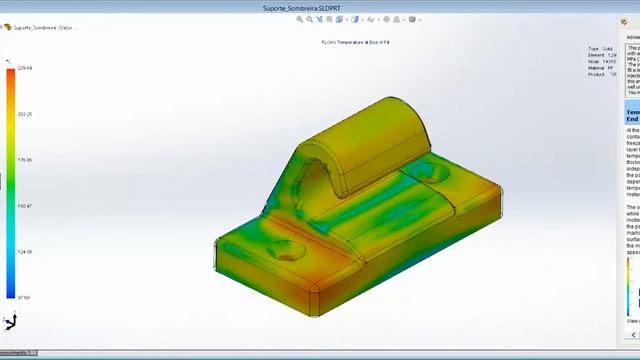Image resolution: width=640 pixels, height=360 pixels.
Task: Open the Apply Scene dropdown arrow
Action: (404, 20)
